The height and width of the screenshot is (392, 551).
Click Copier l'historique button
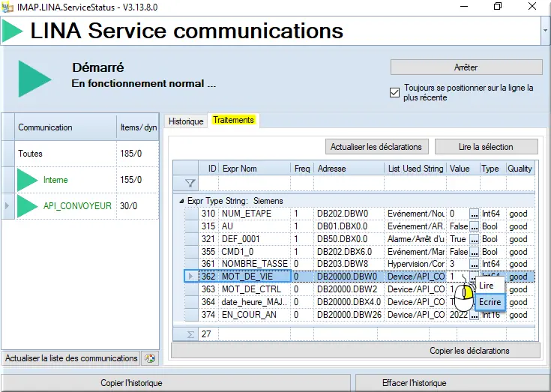tap(175, 383)
